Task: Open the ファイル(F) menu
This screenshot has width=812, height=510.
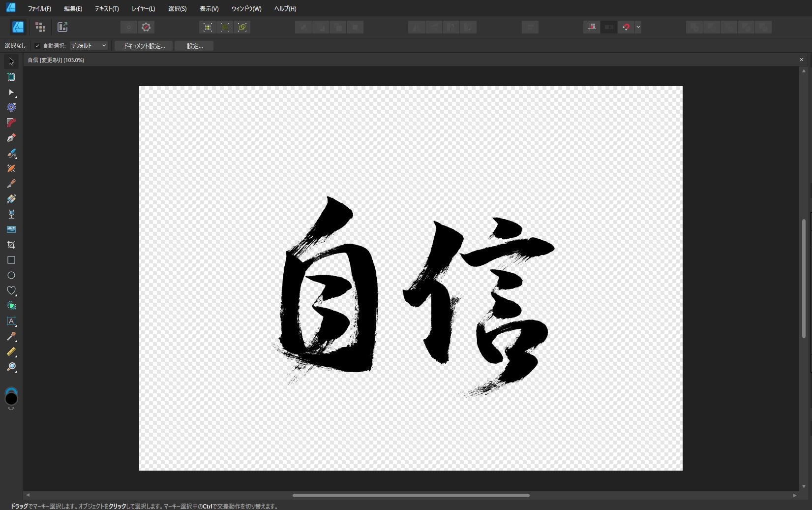Action: [x=39, y=8]
